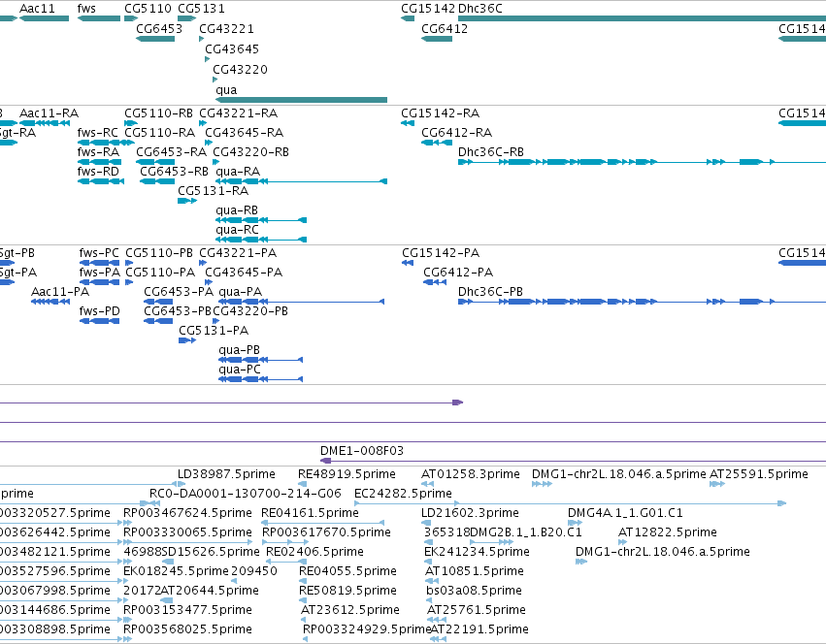The image size is (826, 644).
Task: Select the qua-PB protein label
Action: click(239, 351)
